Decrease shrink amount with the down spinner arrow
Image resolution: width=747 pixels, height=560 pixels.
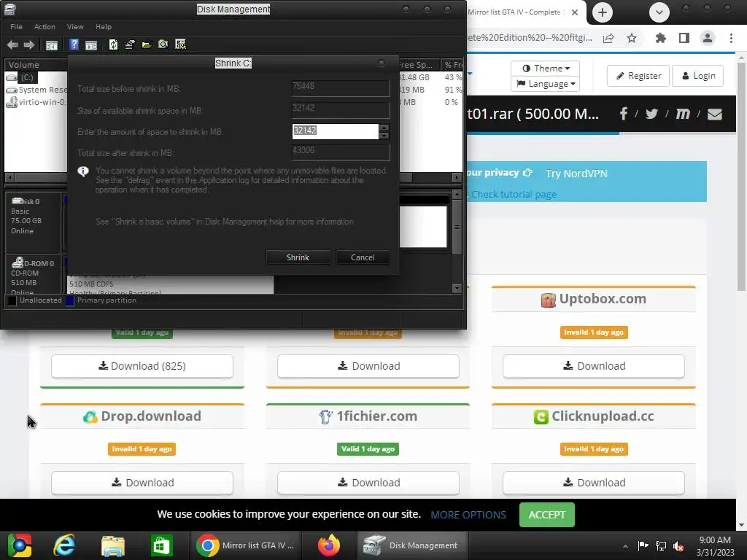[384, 136]
